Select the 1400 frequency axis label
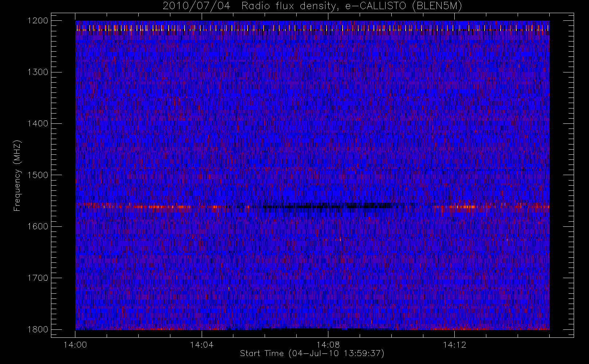The height and width of the screenshot is (364, 589). [38, 124]
